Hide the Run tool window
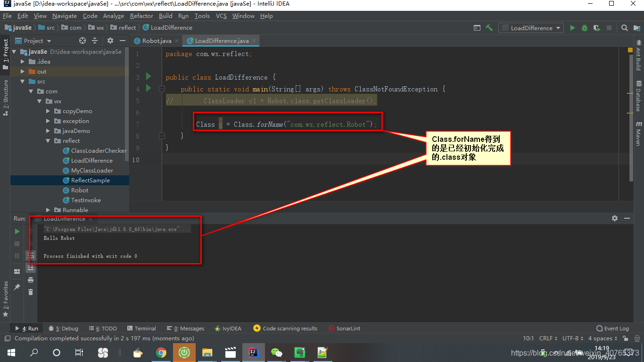 (627, 218)
